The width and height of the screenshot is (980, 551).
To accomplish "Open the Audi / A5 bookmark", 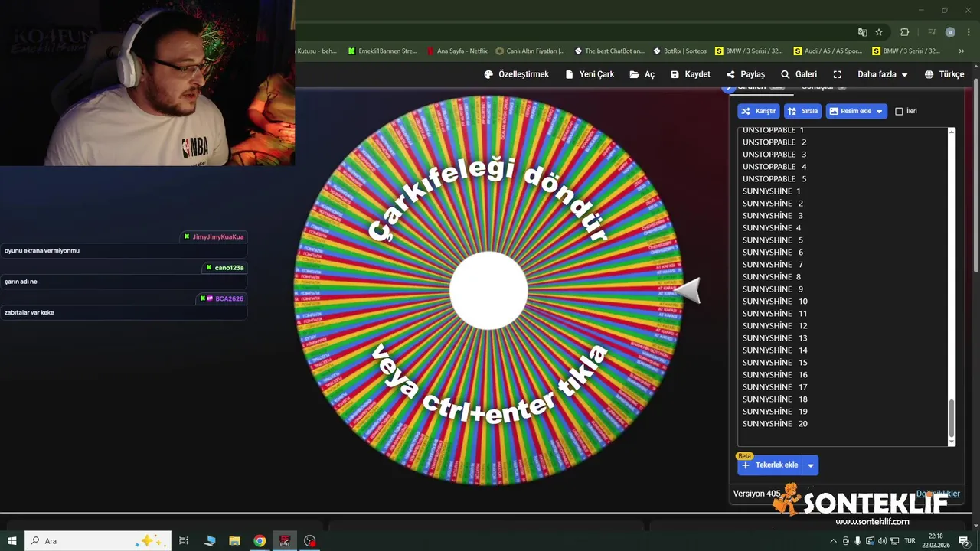I will tap(828, 51).
